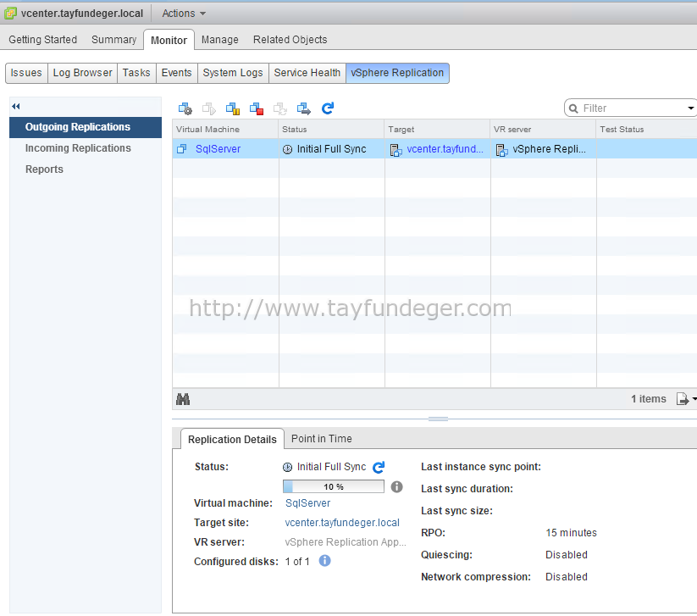Viewport: 697px width, 616px height.
Task: Open the Replication Details tab
Action: click(232, 440)
